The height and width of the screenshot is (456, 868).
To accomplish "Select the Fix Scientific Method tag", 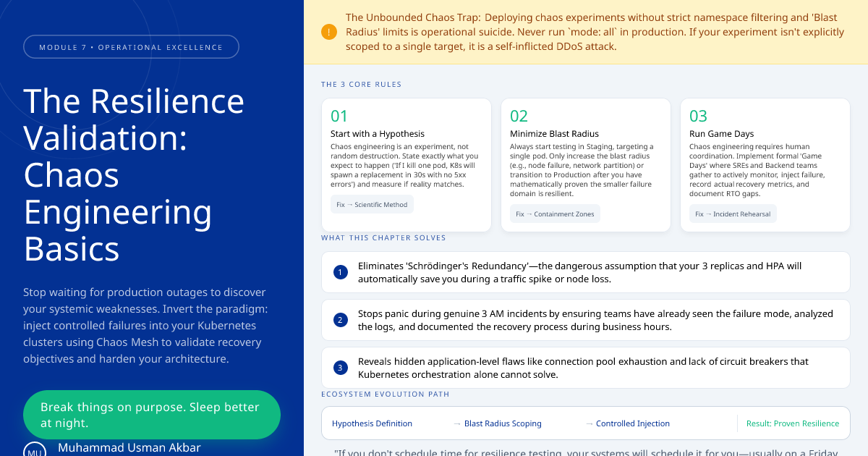I will coord(372,204).
